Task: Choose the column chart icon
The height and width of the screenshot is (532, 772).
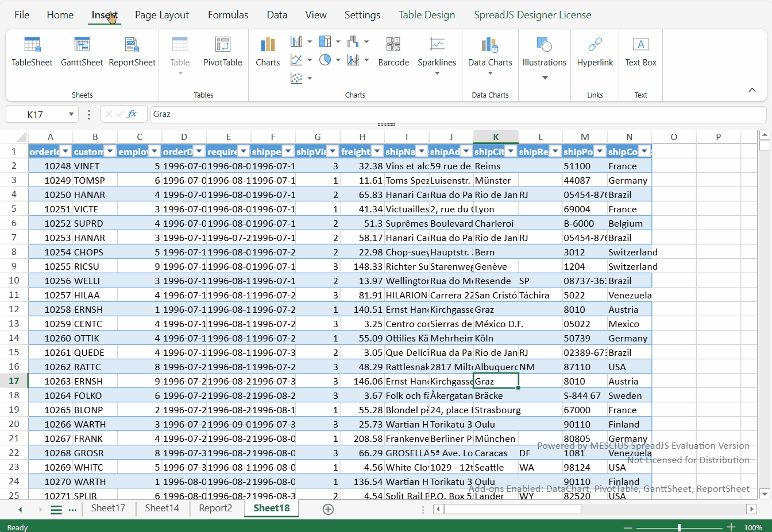Action: (x=296, y=41)
